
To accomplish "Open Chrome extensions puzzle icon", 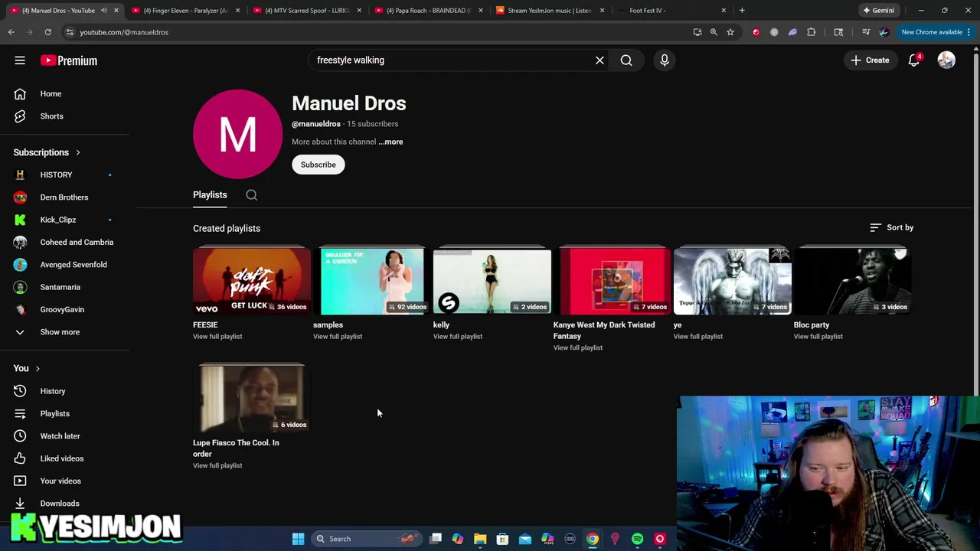I will tap(812, 32).
